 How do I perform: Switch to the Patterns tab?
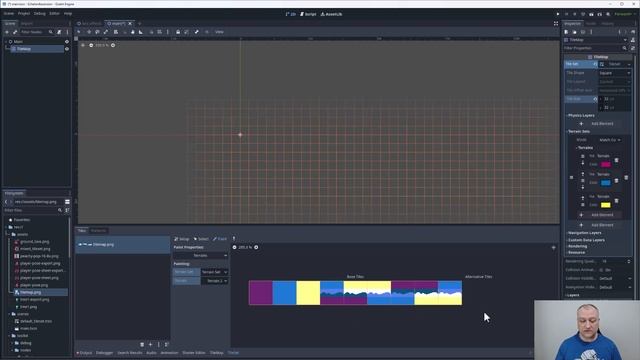[98, 231]
